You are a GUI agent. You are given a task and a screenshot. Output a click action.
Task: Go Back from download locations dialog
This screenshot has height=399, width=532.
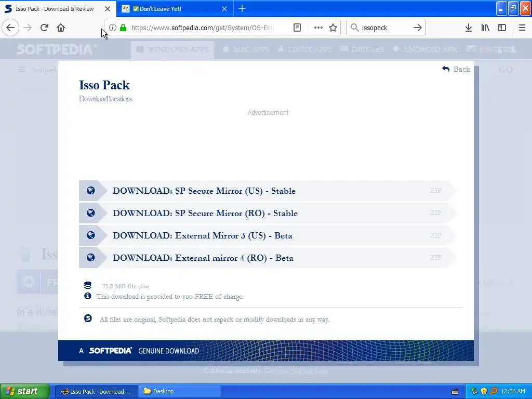pyautogui.click(x=456, y=69)
